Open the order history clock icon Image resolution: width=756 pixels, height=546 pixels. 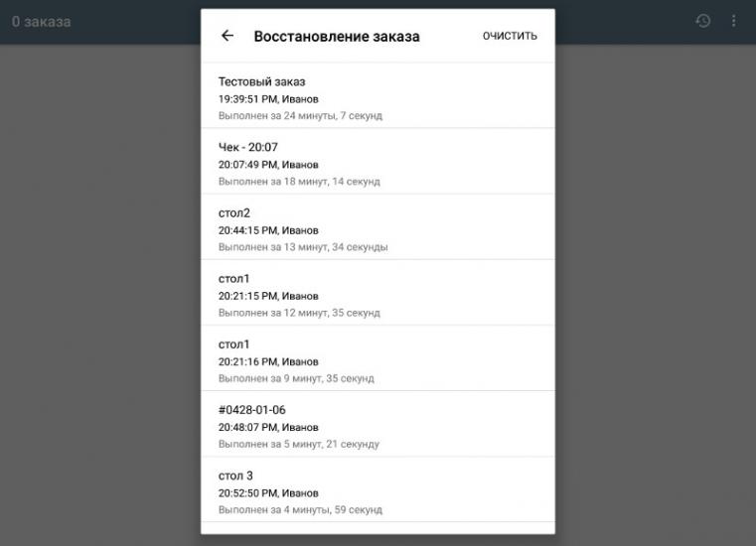tap(703, 21)
